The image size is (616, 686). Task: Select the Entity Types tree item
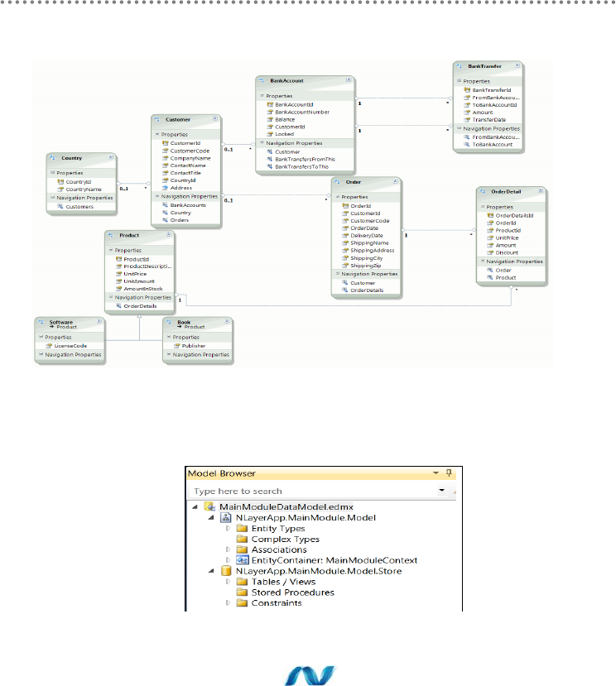coord(278,529)
